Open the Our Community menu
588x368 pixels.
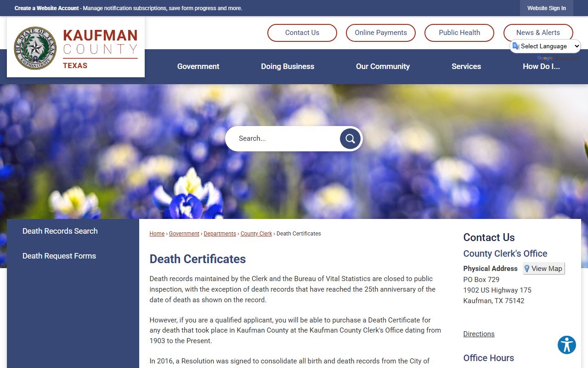(x=383, y=66)
